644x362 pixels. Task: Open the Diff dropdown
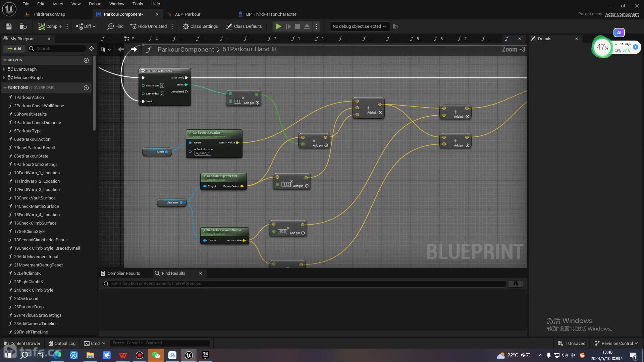86,26
